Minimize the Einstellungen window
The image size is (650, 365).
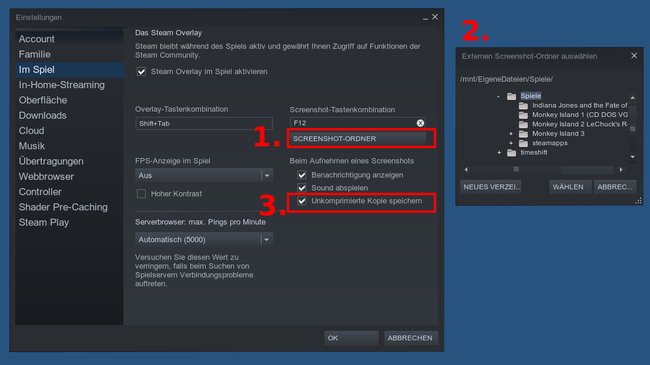pyautogui.click(x=425, y=18)
